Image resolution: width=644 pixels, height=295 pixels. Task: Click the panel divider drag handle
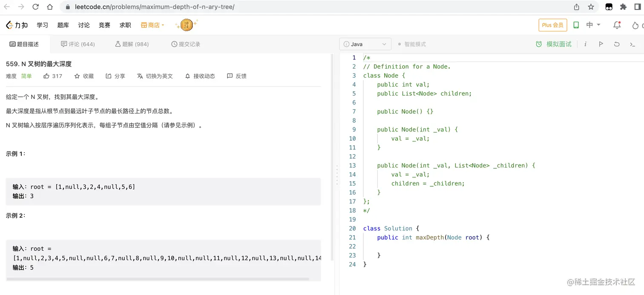[x=337, y=175]
